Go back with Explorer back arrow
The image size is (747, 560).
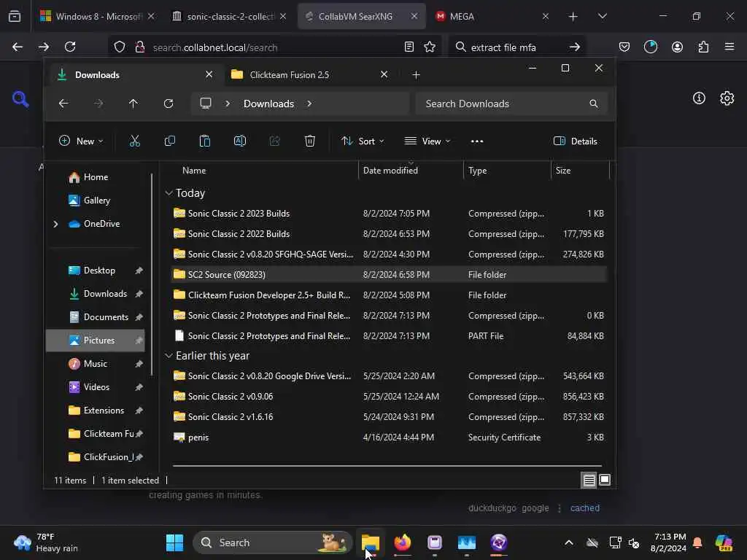[x=63, y=104]
